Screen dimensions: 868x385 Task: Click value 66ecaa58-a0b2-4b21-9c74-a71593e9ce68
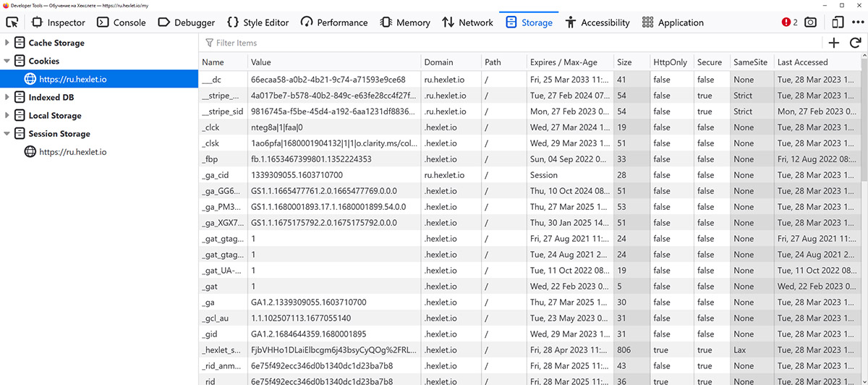328,80
